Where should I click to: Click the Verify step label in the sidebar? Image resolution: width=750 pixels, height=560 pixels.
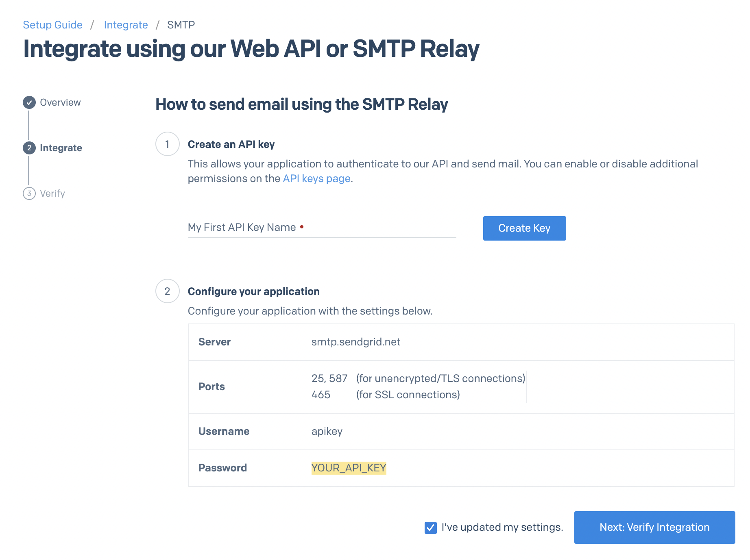(52, 193)
